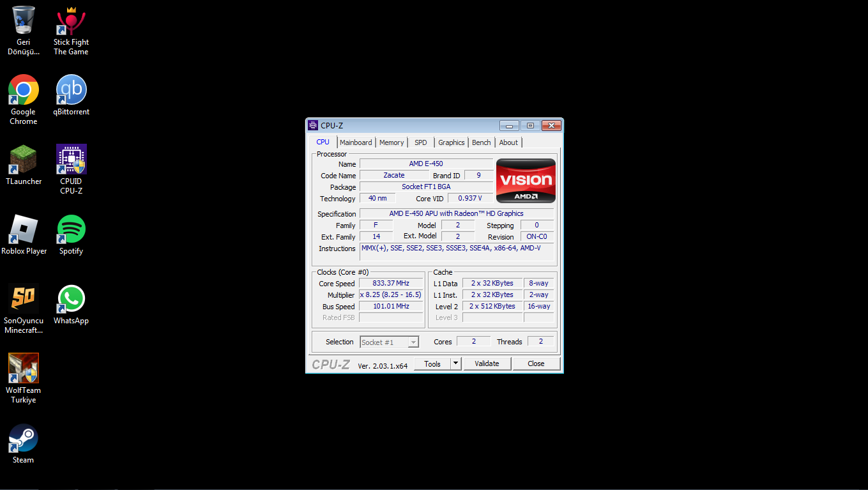868x490 pixels.
Task: Click the Instructions list field
Action: coord(457,252)
